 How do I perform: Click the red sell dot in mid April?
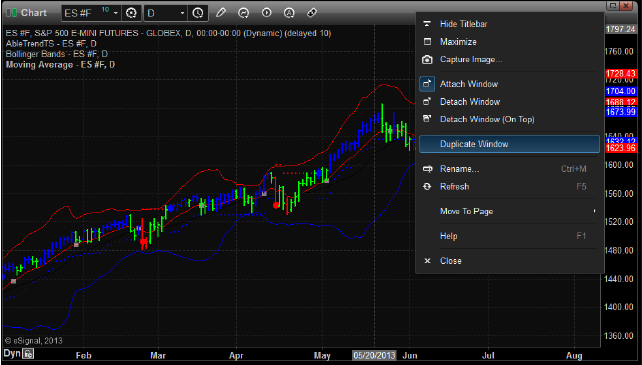click(276, 205)
